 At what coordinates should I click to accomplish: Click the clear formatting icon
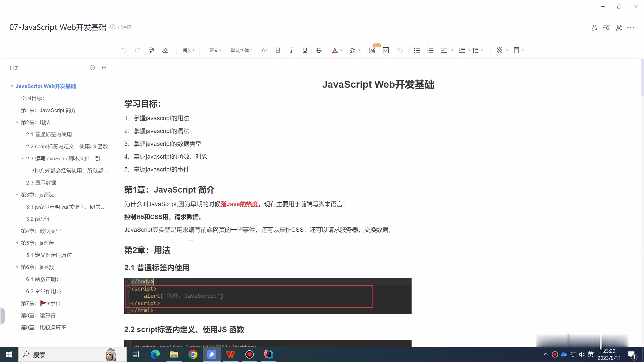point(165,50)
